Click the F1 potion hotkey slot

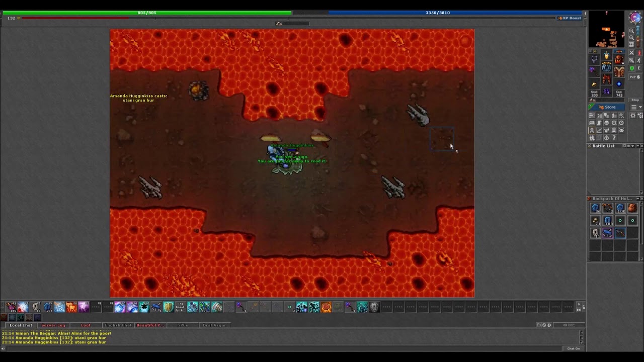(11, 307)
